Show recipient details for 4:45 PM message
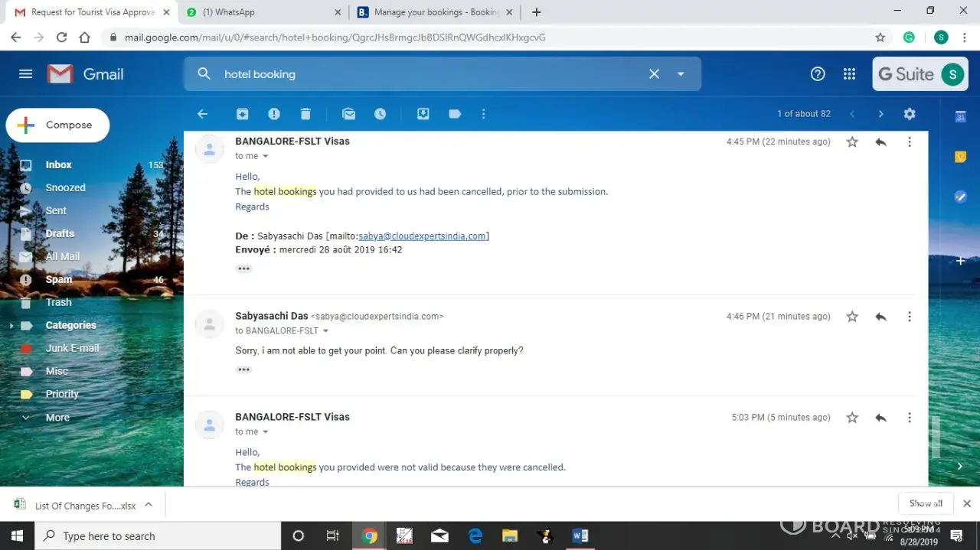The image size is (980, 550). click(x=266, y=156)
